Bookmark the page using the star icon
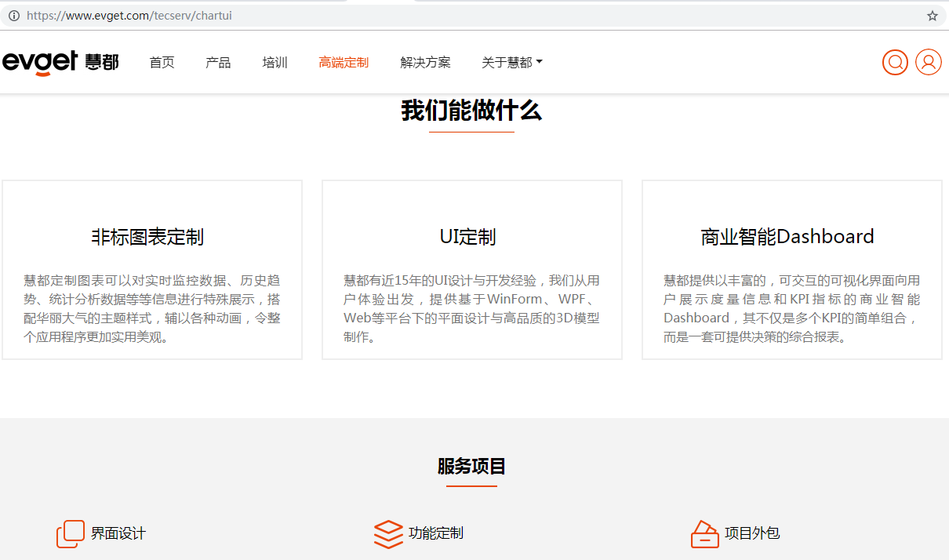The width and height of the screenshot is (949, 560). (933, 14)
